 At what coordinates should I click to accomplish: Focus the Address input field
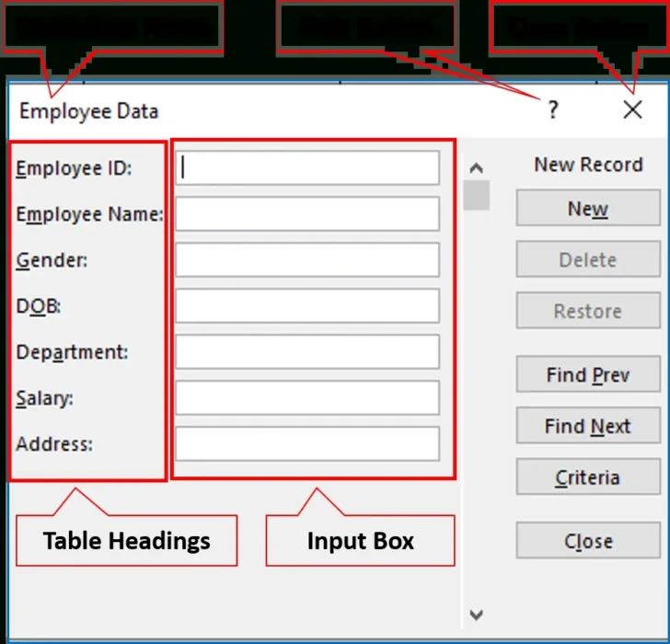(x=307, y=444)
